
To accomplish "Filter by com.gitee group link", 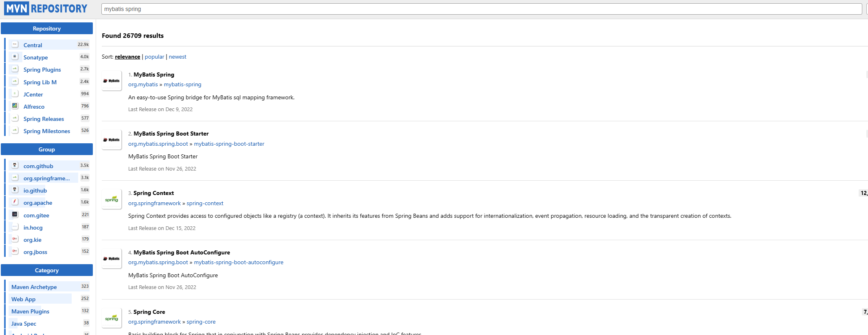I will coord(36,215).
